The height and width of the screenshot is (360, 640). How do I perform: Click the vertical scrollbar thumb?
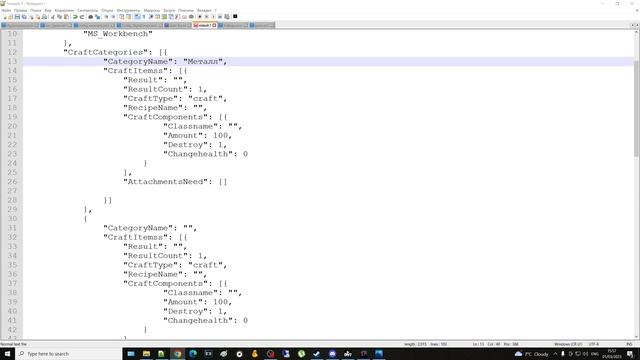(636, 108)
